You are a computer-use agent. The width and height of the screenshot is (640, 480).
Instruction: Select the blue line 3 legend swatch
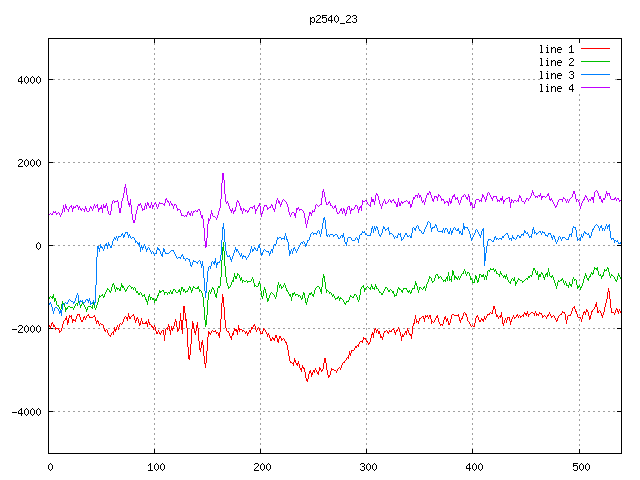(596, 75)
